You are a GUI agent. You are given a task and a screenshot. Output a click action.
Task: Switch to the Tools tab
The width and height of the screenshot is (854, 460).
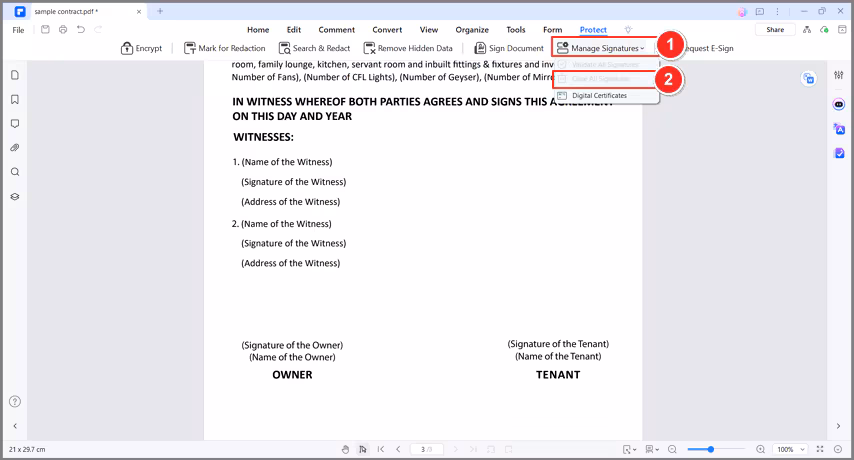click(516, 30)
